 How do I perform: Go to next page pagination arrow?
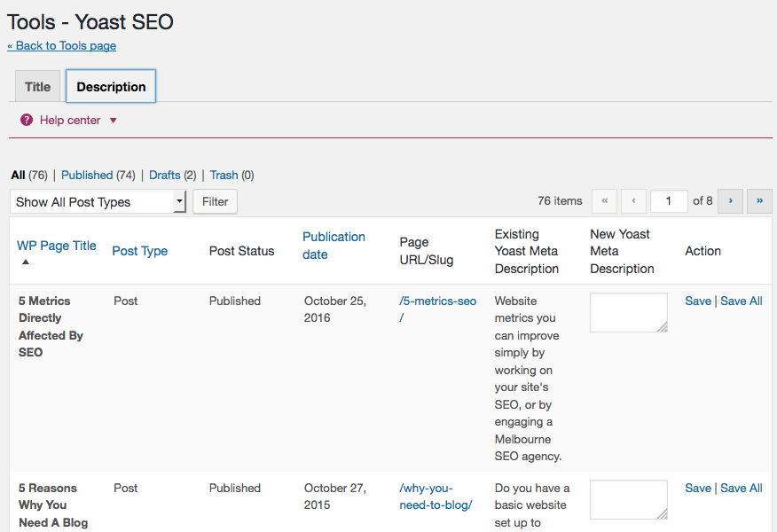pos(730,201)
